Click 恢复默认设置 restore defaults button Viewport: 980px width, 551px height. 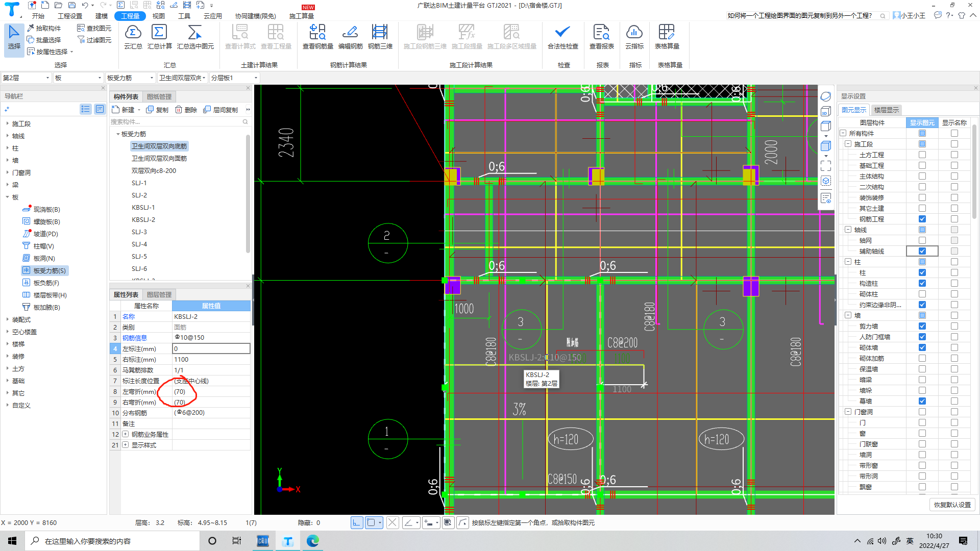[952, 505]
